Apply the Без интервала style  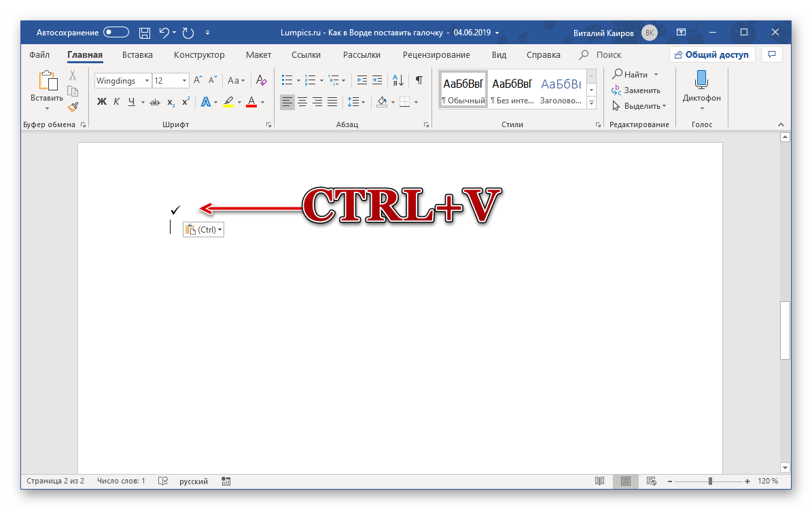tap(512, 89)
